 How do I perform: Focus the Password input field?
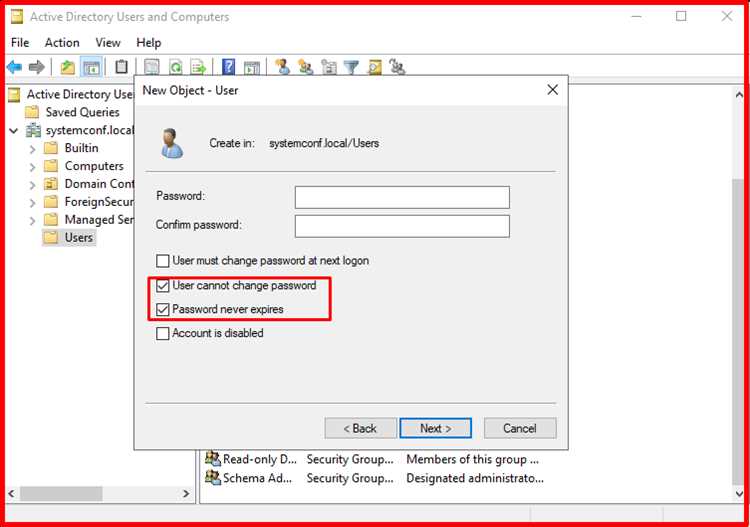(x=402, y=198)
